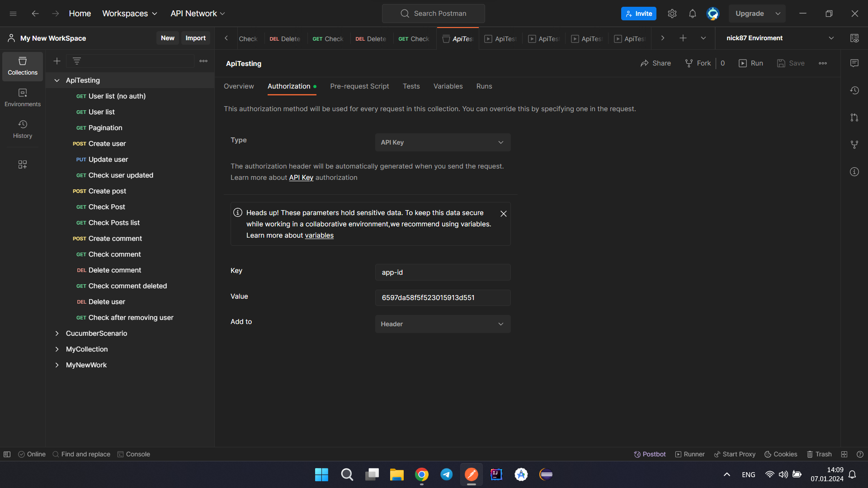Open pull requests icon in right sidebar

(854, 117)
